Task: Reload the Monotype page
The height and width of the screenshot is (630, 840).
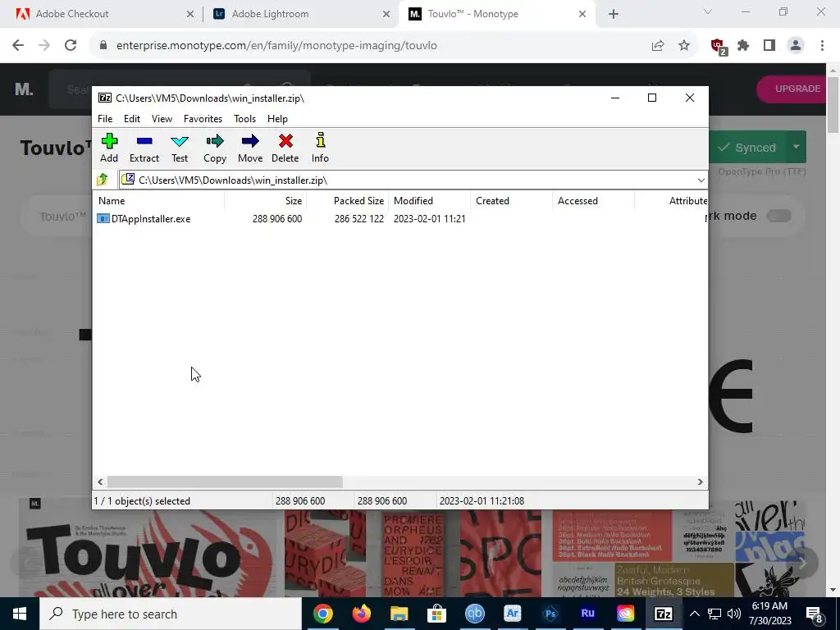Action: coord(71,46)
